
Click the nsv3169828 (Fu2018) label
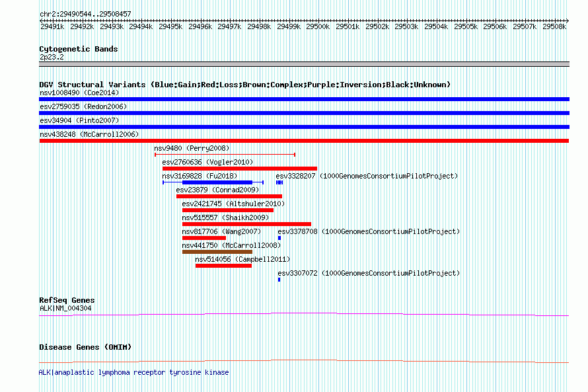200,176
